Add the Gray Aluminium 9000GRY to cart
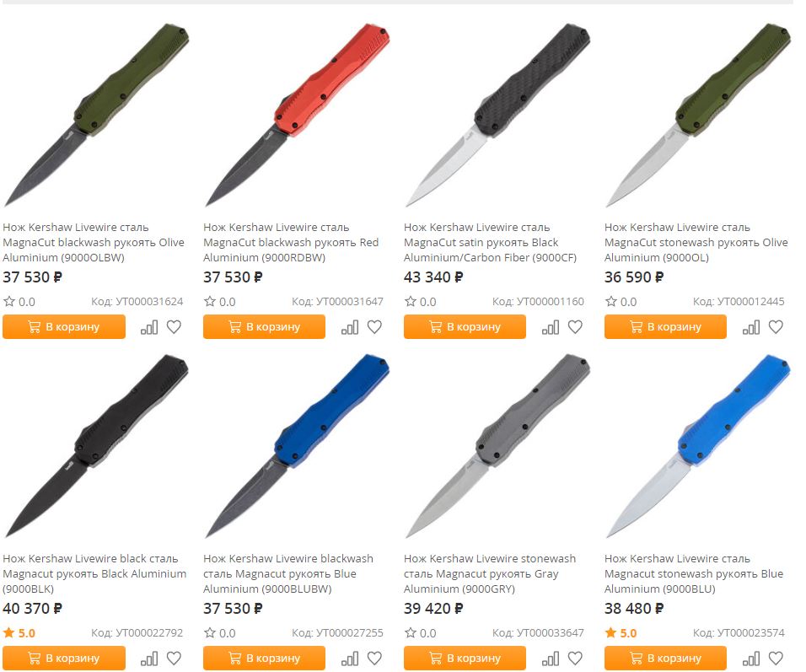The height and width of the screenshot is (672, 806). 465,658
